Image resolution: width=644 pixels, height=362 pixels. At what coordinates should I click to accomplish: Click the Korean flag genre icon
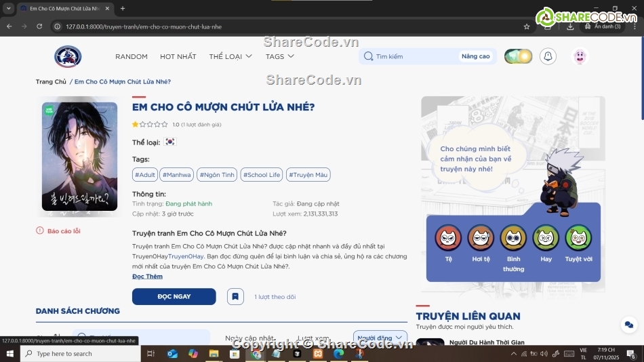pyautogui.click(x=169, y=142)
